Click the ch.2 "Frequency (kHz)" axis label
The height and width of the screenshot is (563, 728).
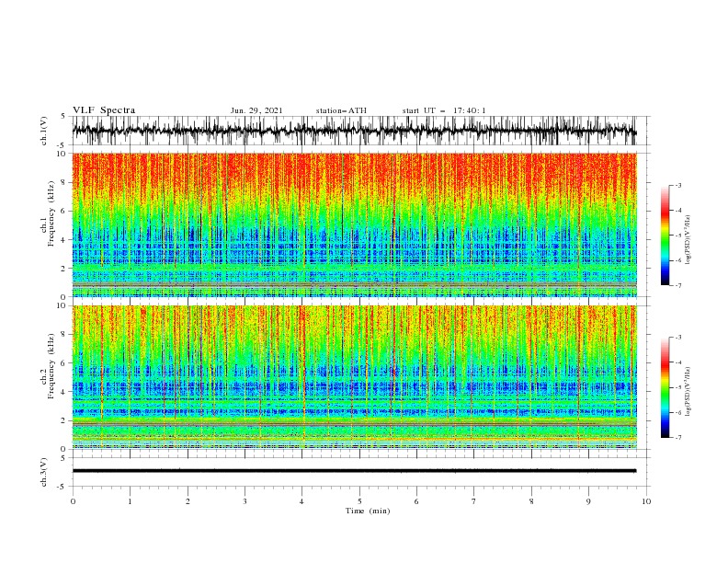click(51, 366)
